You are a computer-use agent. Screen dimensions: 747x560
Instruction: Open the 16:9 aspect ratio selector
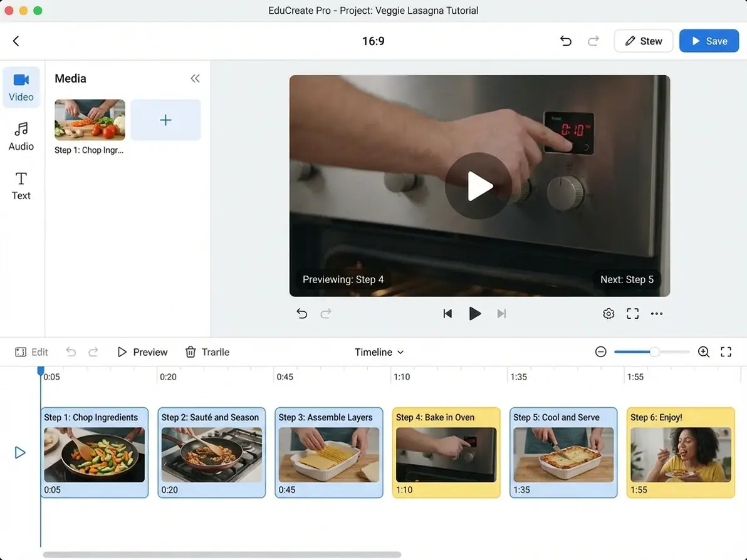pyautogui.click(x=373, y=41)
